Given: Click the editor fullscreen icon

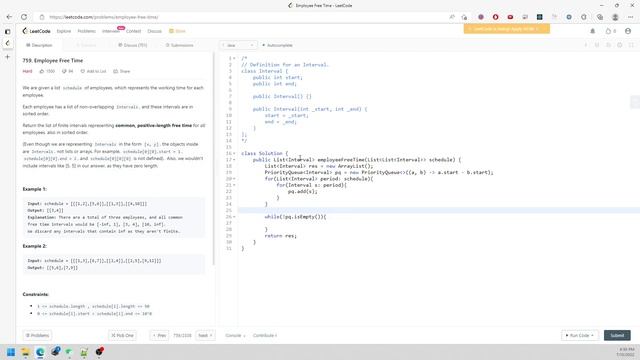Looking at the screenshot, I should coord(631,45).
